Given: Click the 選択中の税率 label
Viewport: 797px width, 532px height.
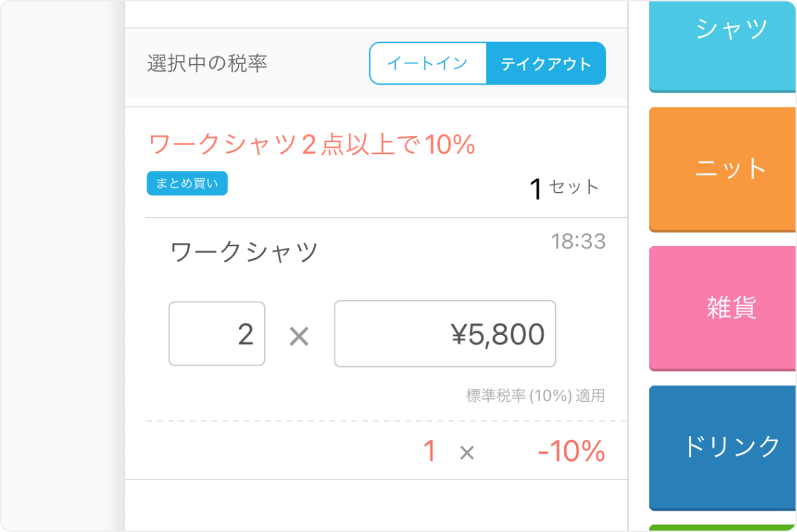Looking at the screenshot, I should 207,63.
